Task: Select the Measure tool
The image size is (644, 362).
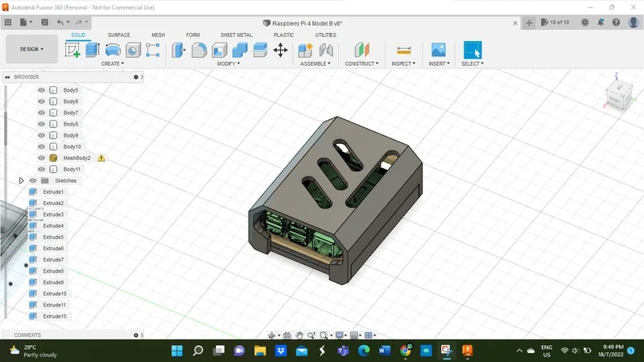Action: (x=404, y=50)
